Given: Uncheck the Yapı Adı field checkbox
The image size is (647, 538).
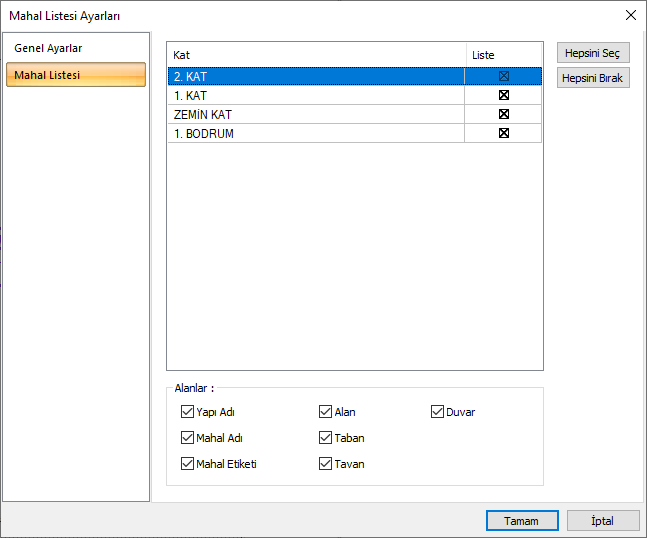Looking at the screenshot, I should click(187, 412).
